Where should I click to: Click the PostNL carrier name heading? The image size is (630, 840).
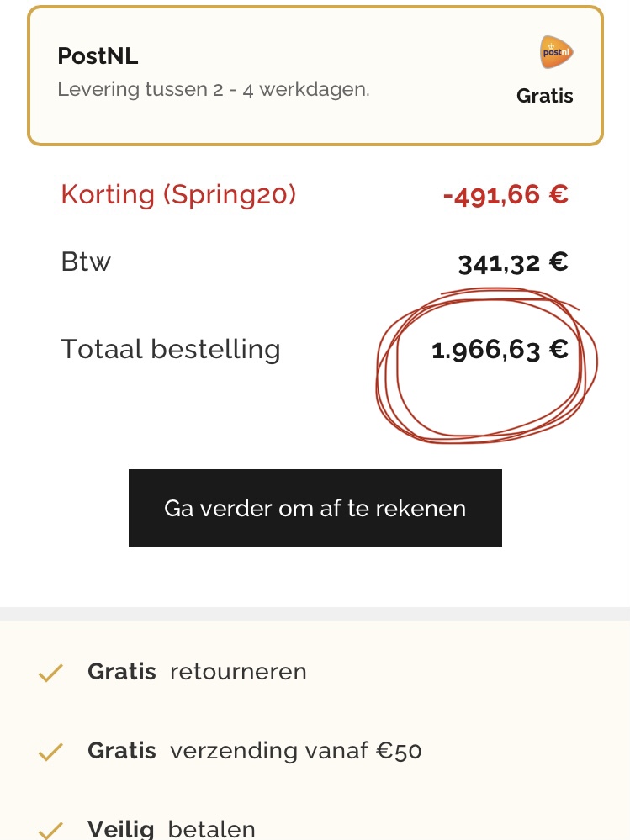coord(98,56)
